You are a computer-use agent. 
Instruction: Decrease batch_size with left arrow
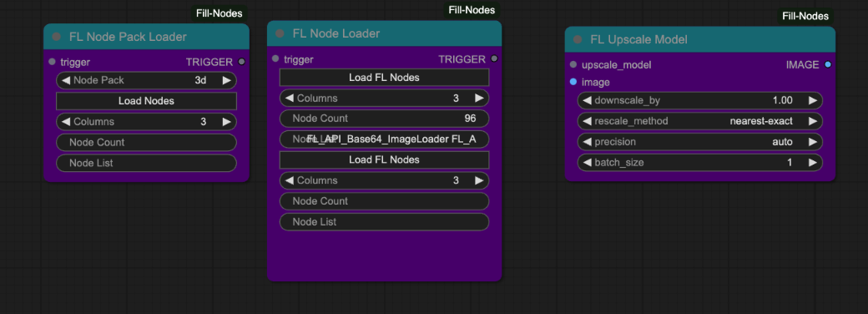point(588,162)
